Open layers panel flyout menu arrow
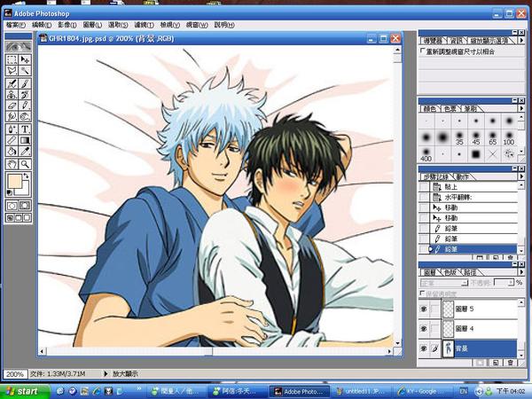 tap(521, 272)
